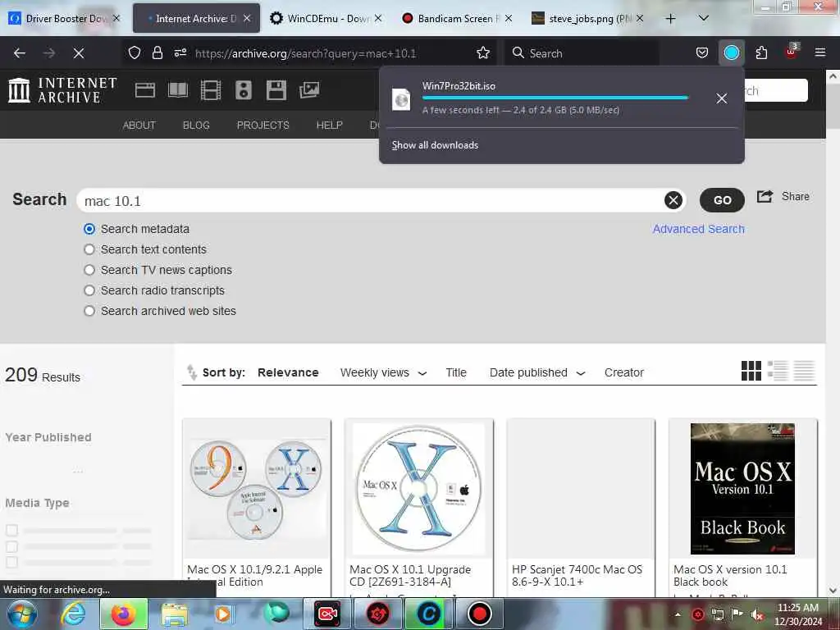Switch to the WinCDEmu tab
Viewport: 840px width, 630px height.
[x=326, y=18]
